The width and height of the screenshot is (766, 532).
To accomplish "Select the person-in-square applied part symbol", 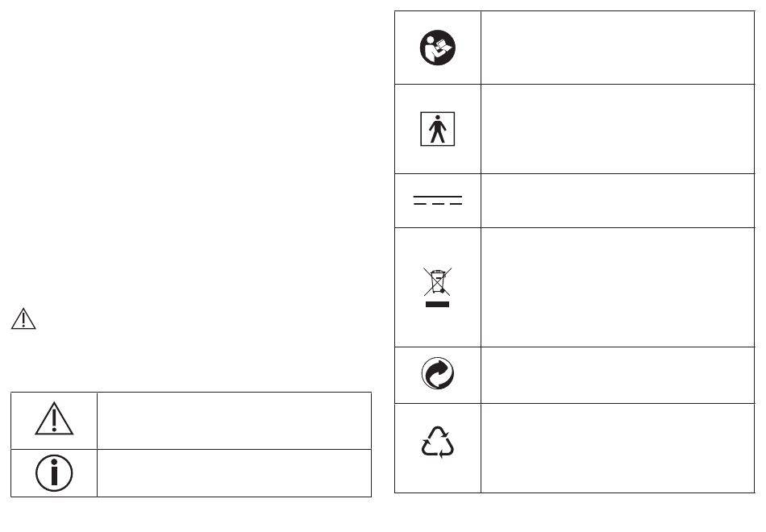I will (438, 129).
